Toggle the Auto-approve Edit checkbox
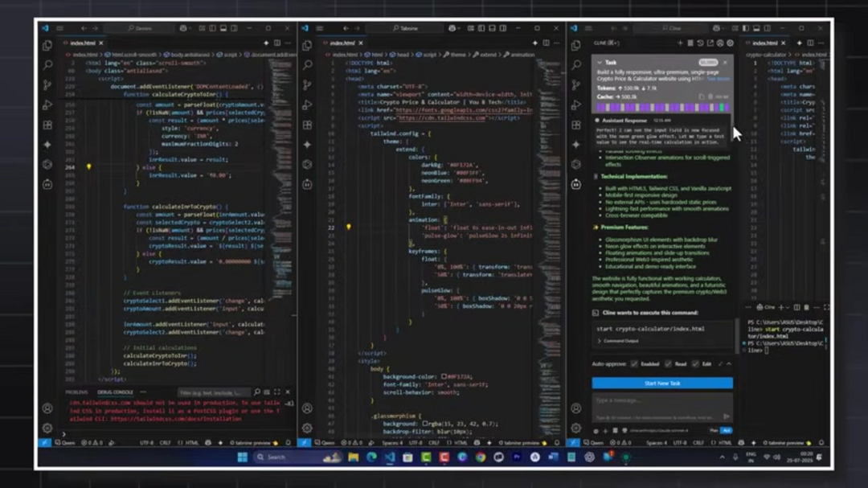Image resolution: width=868 pixels, height=488 pixels. pyautogui.click(x=696, y=364)
